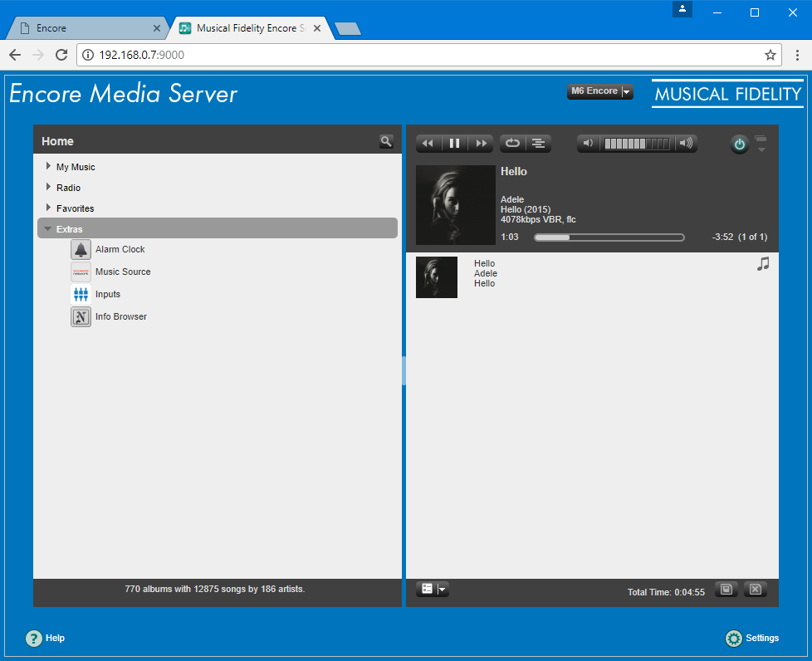Open the Settings link
The width and height of the screenshot is (812, 661).
(761, 638)
